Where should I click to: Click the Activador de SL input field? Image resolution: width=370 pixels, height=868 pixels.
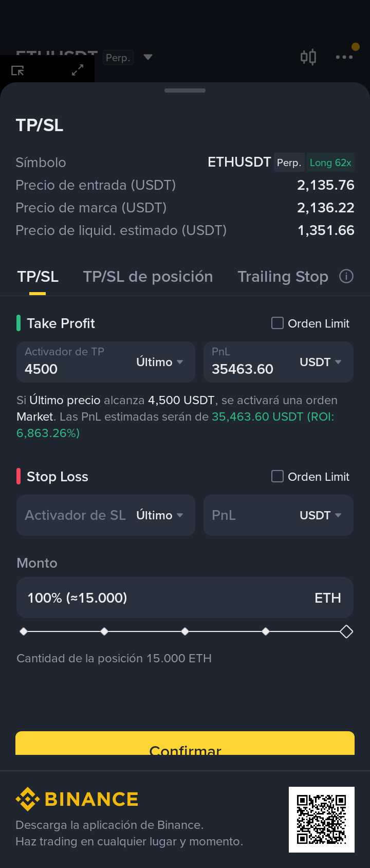(75, 515)
